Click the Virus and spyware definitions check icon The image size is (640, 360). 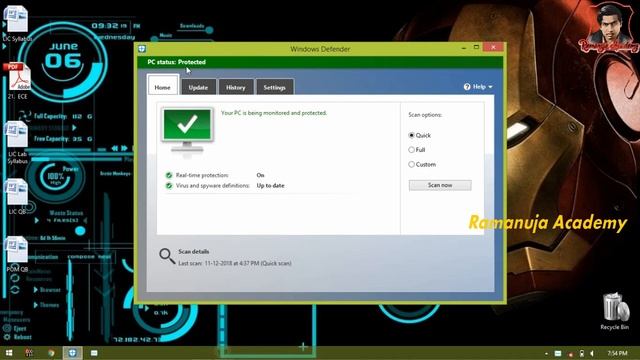point(169,186)
